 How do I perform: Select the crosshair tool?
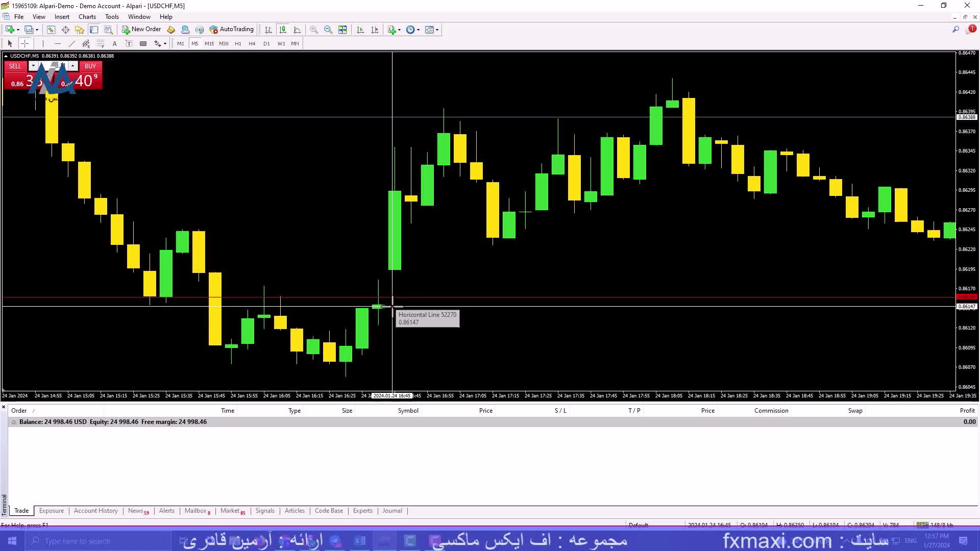tap(24, 43)
